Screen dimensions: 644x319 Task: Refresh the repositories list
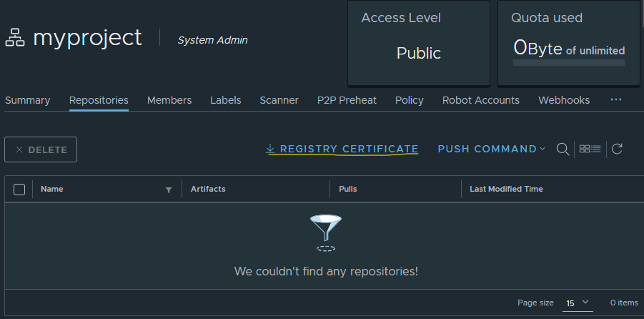click(x=617, y=149)
